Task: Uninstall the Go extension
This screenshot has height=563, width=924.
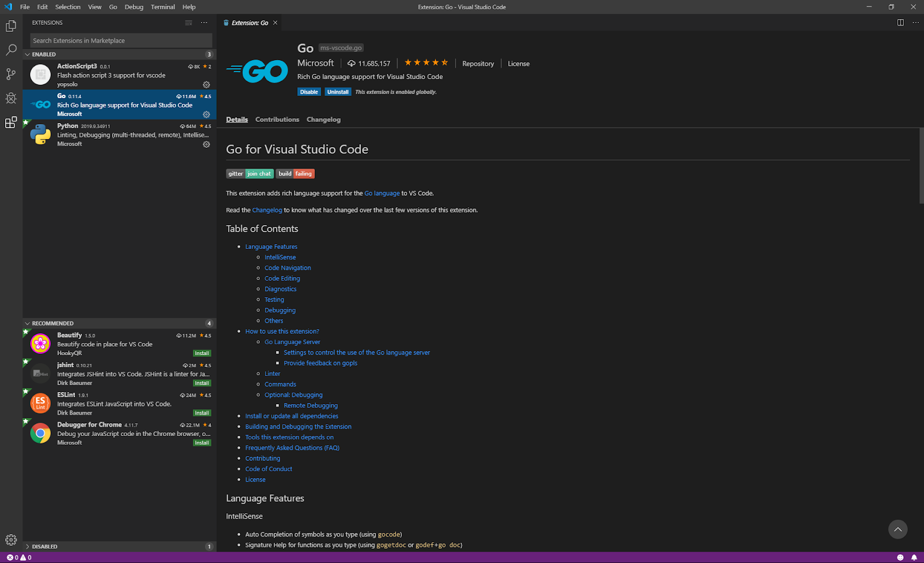Action: (x=338, y=92)
